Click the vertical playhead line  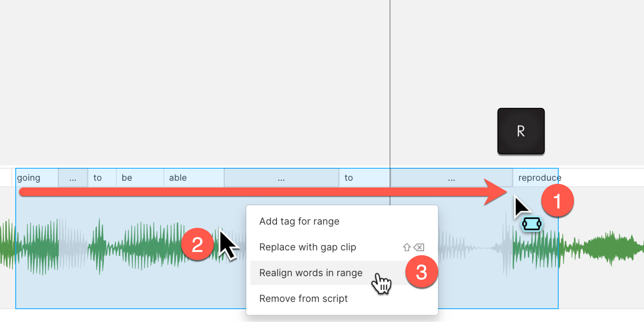(390, 80)
